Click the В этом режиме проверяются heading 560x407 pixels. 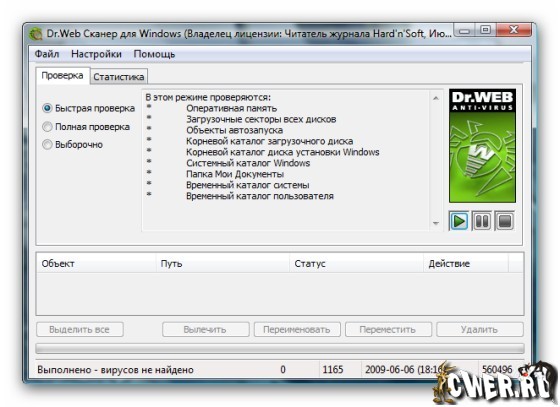point(208,97)
